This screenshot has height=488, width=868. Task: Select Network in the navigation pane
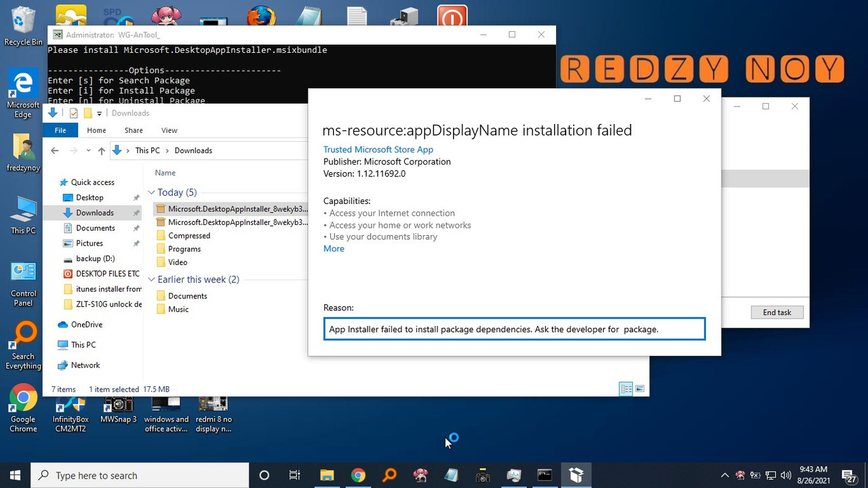(x=85, y=365)
